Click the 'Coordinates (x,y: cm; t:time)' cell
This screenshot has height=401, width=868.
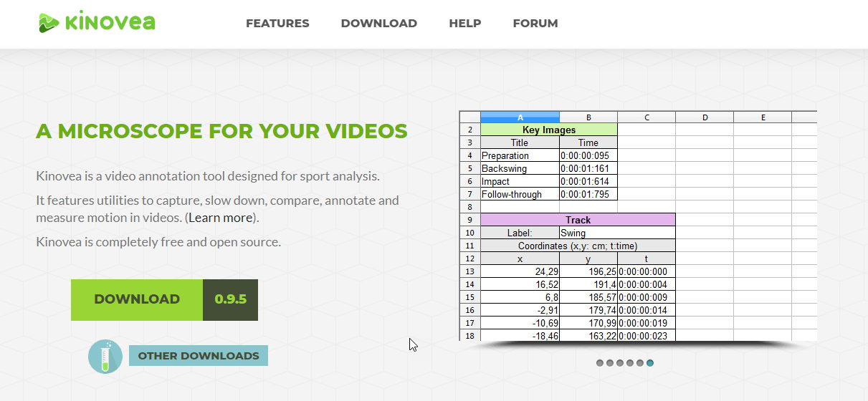pos(578,246)
